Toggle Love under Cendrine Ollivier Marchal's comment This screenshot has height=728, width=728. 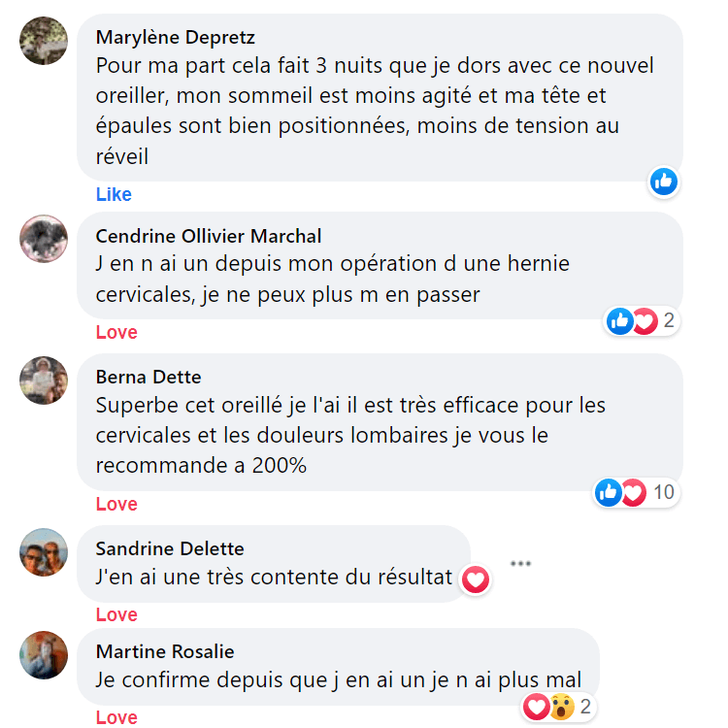[116, 332]
